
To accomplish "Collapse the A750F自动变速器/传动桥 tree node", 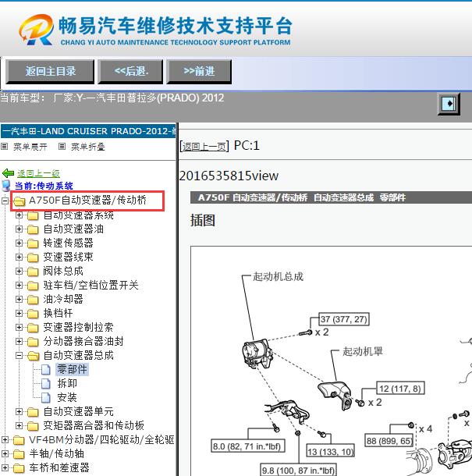I will pyautogui.click(x=5, y=201).
